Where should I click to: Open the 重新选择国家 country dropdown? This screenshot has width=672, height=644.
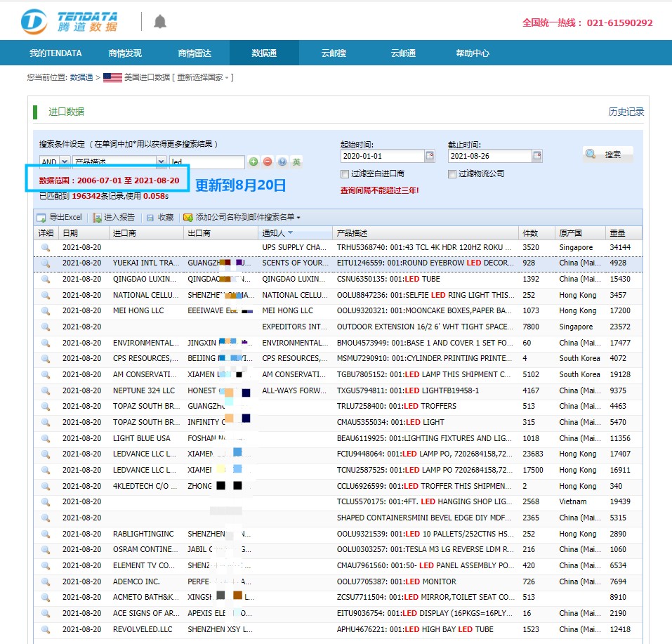coord(203,78)
